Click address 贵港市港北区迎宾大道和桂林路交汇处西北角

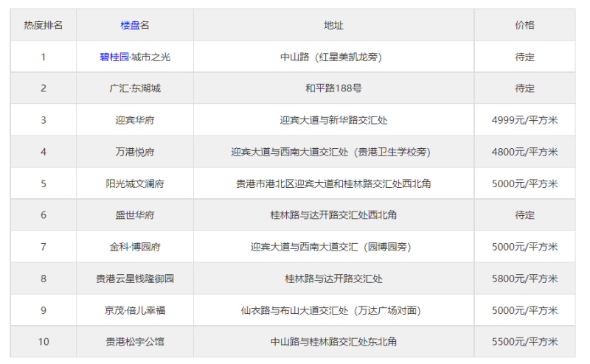click(333, 183)
